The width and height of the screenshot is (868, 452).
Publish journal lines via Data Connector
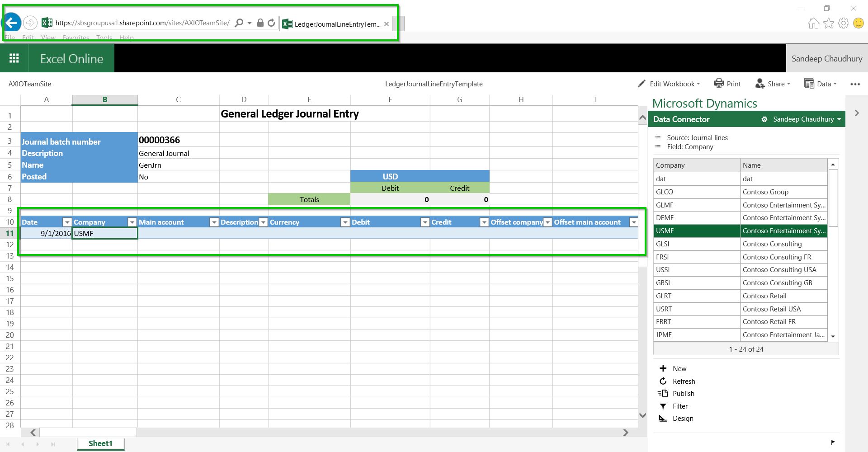(676, 393)
